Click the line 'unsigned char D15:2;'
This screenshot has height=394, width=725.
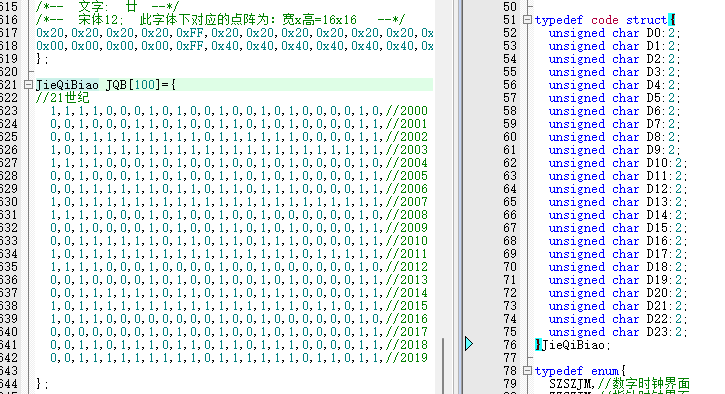click(618, 228)
